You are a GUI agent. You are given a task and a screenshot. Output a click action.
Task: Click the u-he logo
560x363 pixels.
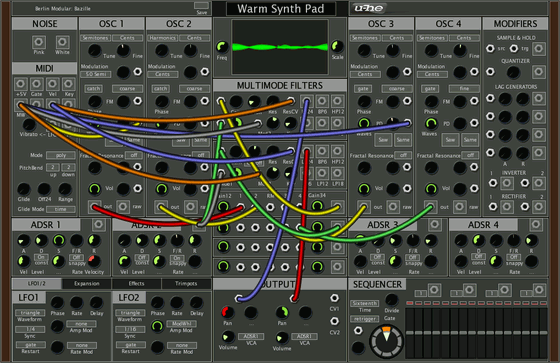369,8
